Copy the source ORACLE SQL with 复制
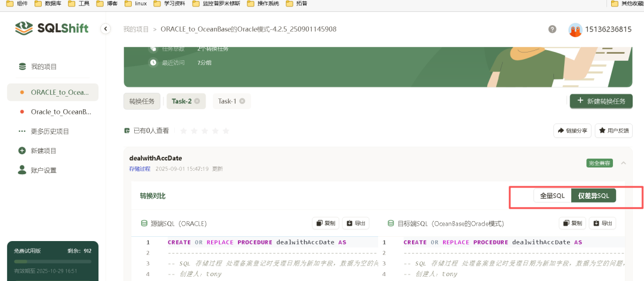The width and height of the screenshot is (644, 281). pyautogui.click(x=326, y=223)
